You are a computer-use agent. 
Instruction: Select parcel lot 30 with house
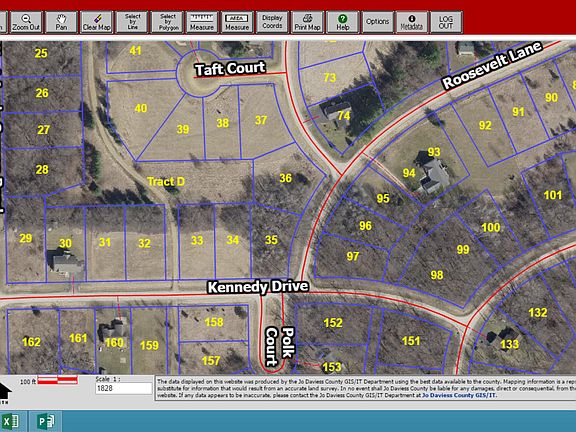tap(65, 243)
